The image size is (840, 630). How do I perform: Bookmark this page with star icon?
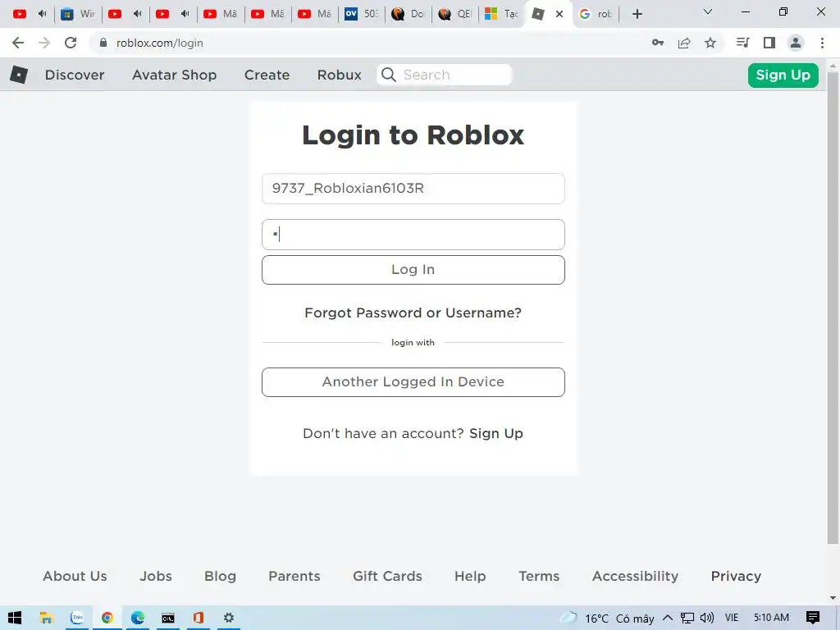(x=710, y=43)
